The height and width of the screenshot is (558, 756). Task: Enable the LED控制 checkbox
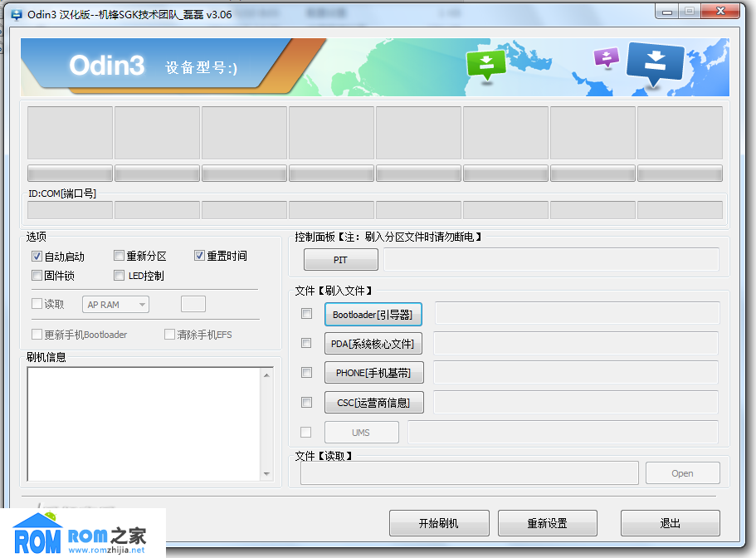click(x=119, y=276)
